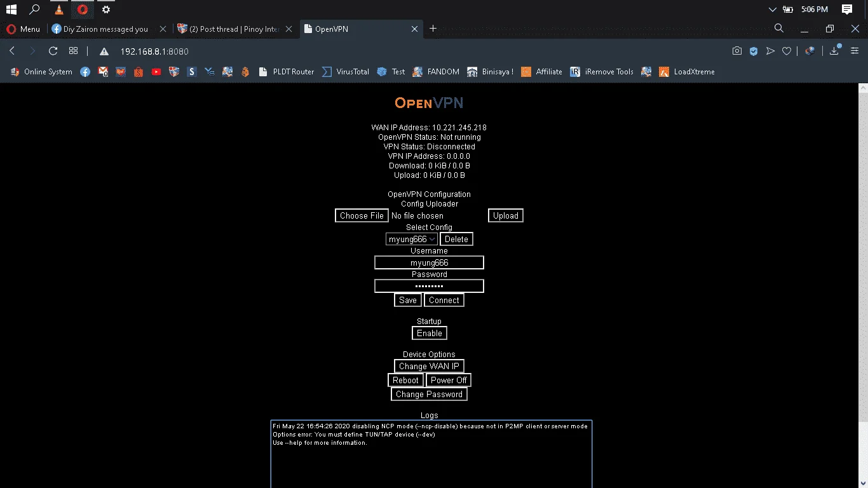Open Opera easy setup sliders icon

pyautogui.click(x=855, y=51)
